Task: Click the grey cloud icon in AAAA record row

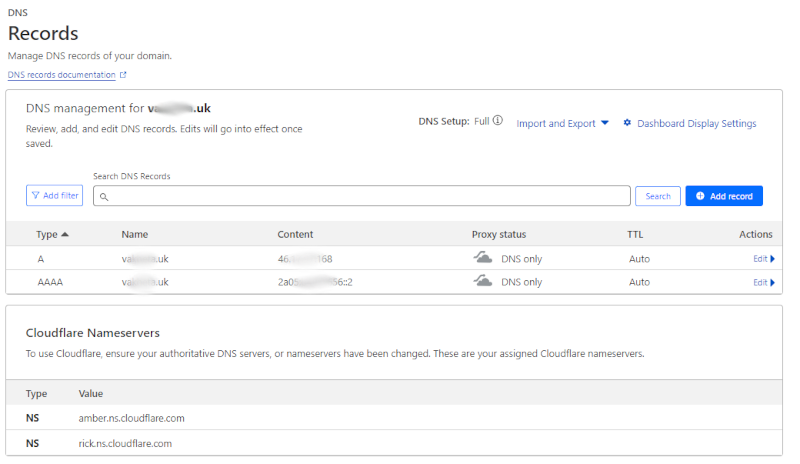Action: click(x=483, y=282)
